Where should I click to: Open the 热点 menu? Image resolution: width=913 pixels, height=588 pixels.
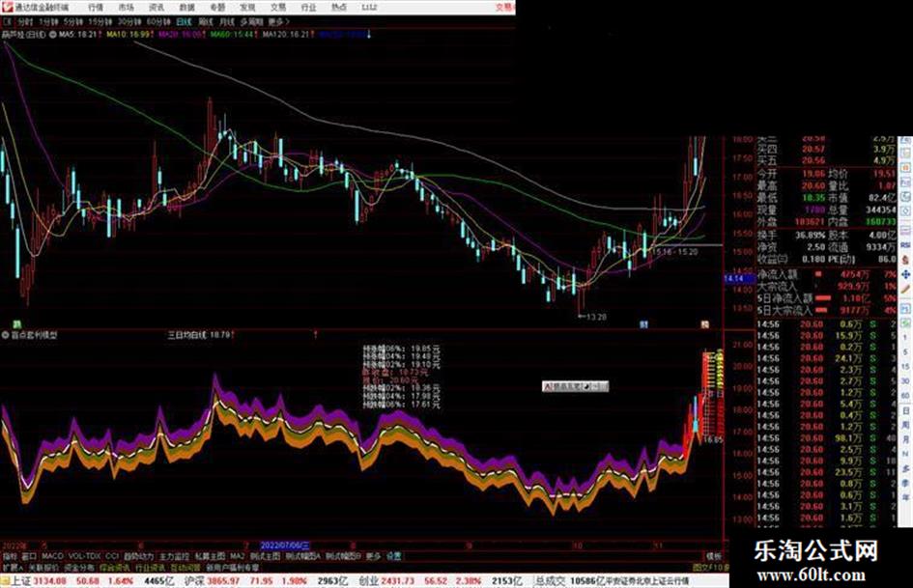(339, 8)
